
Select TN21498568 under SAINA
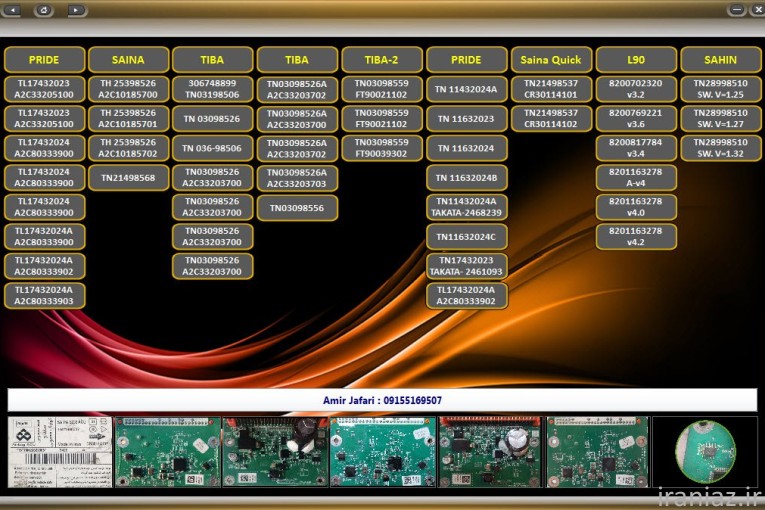coord(128,178)
